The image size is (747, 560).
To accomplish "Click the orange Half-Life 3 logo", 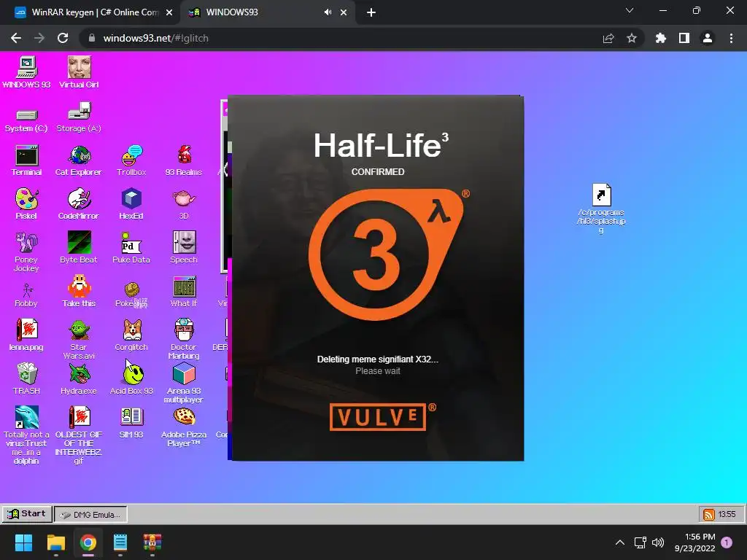I will [387, 254].
